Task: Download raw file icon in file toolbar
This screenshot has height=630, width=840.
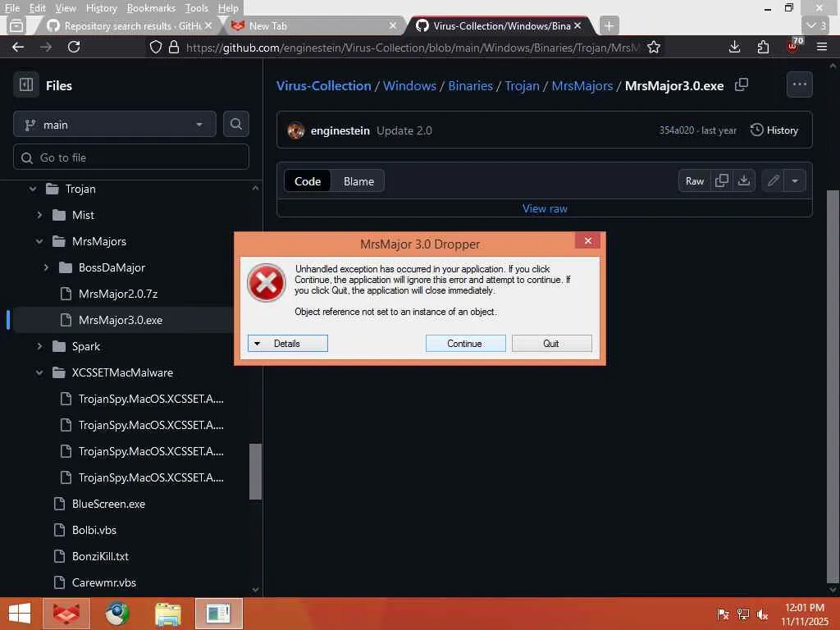Action: 744,181
